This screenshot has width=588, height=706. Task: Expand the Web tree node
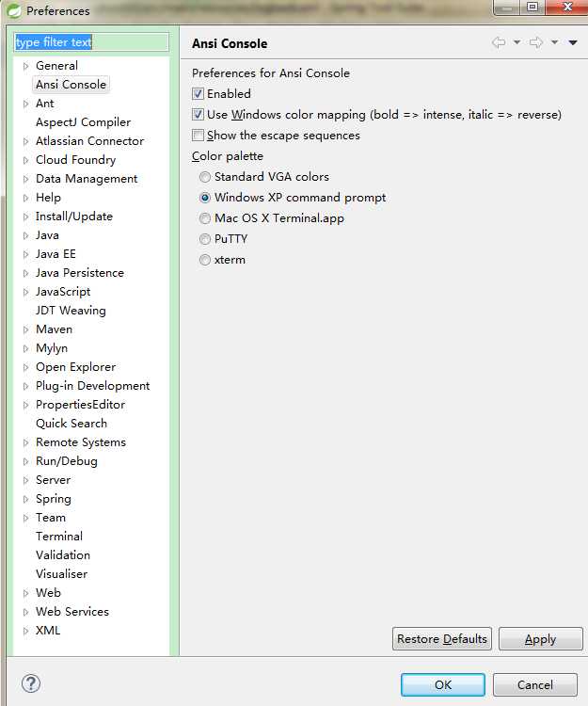25,593
